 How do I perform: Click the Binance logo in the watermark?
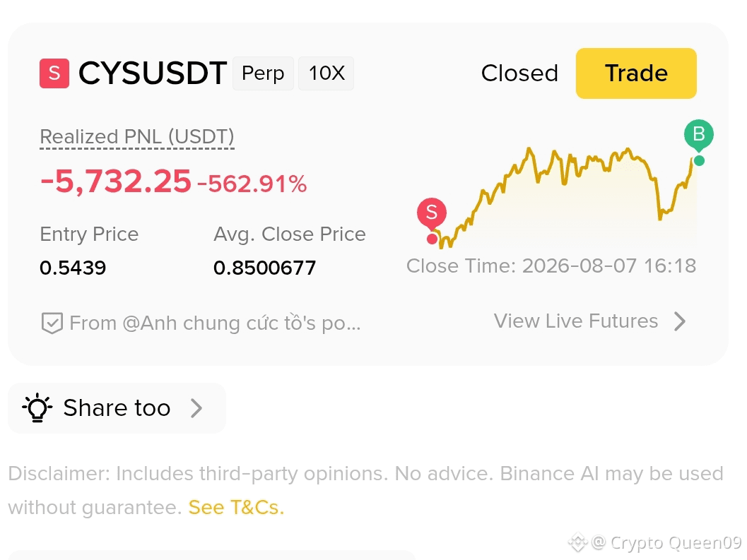point(577,542)
